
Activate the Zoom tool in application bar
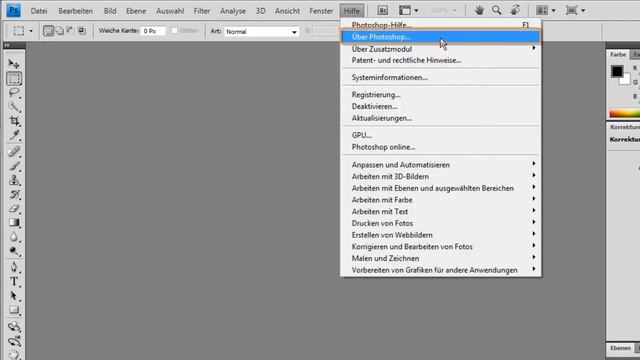click(x=496, y=11)
